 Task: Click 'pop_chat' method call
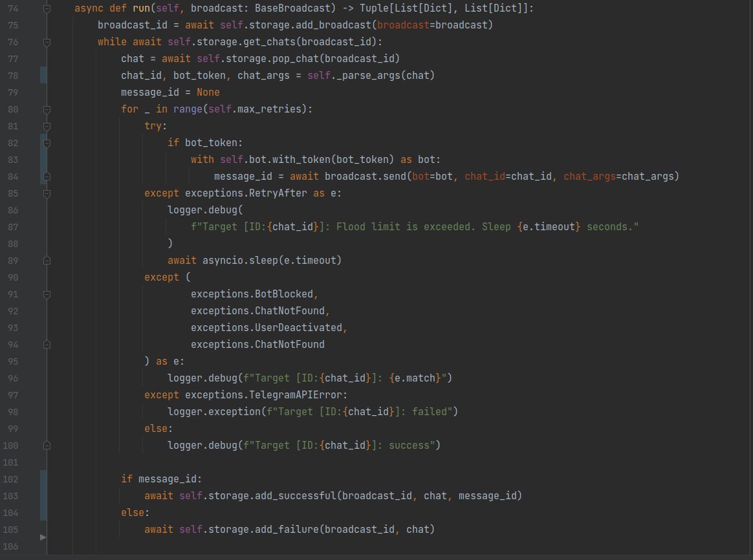point(296,59)
